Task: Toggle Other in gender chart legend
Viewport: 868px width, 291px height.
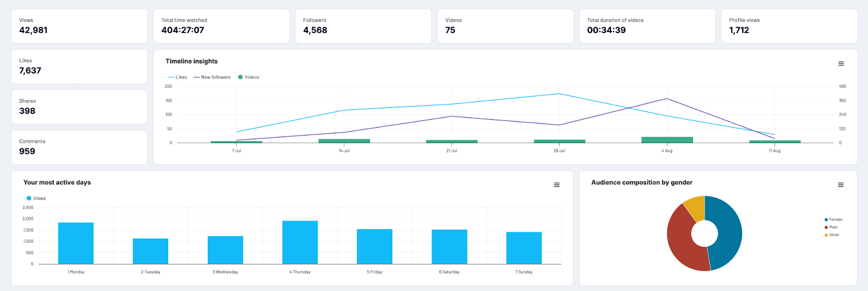Action: pyautogui.click(x=834, y=235)
